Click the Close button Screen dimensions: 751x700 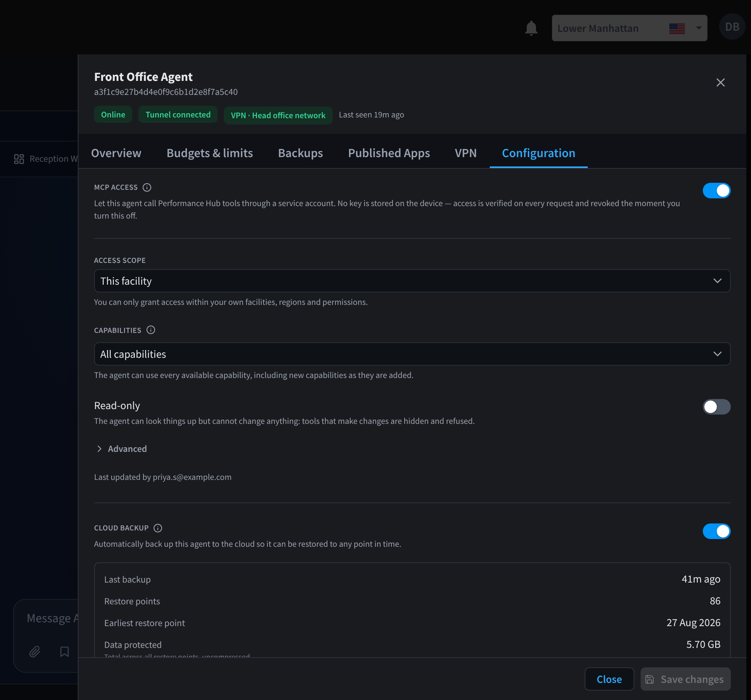click(x=609, y=679)
